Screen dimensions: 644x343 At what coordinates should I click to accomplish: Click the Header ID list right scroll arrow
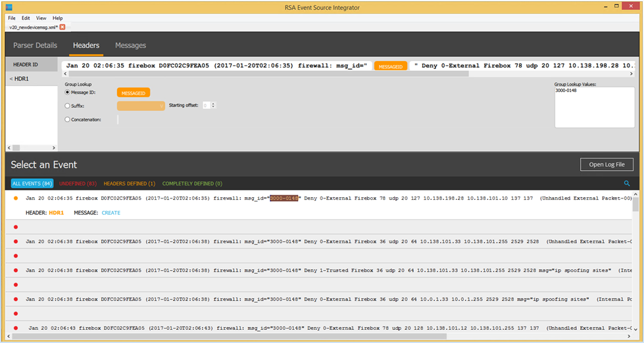click(x=54, y=148)
